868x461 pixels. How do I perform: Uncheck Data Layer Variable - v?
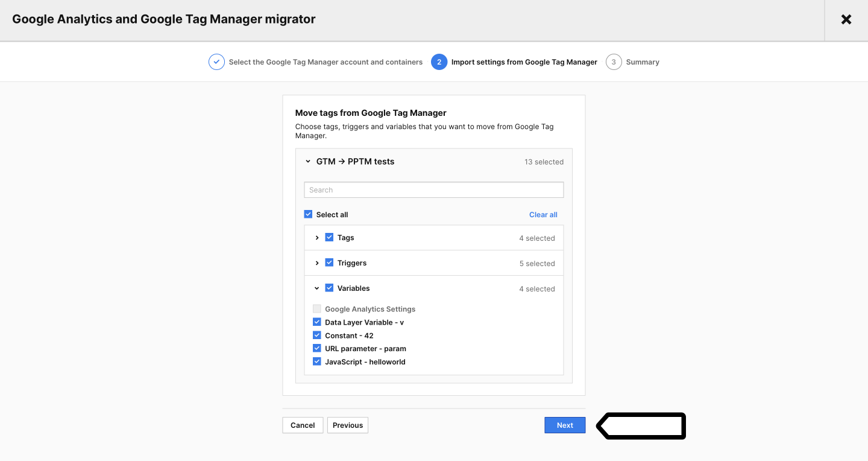[317, 322]
